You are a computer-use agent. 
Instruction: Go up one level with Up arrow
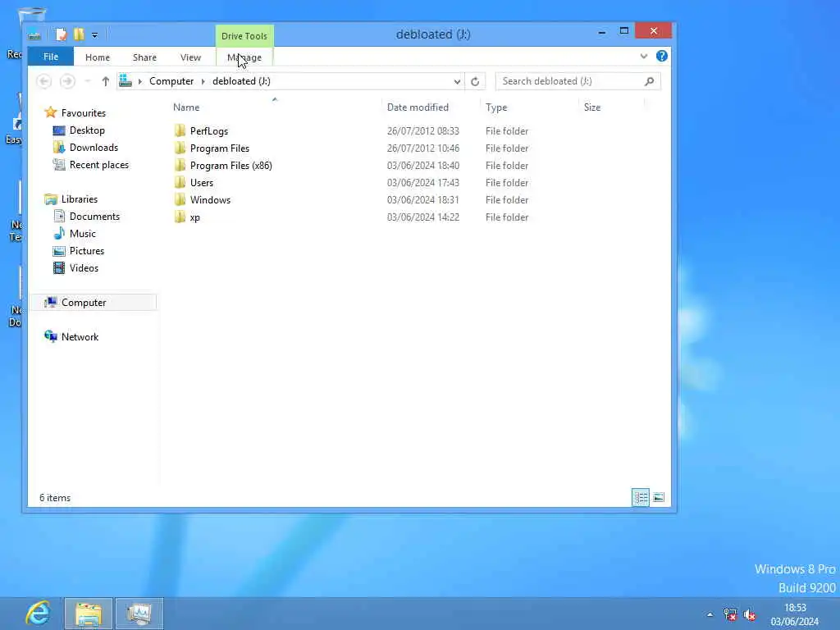106,81
